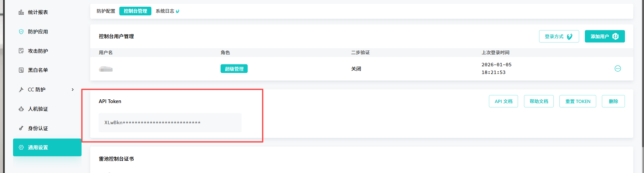Click the human verification robot icon
This screenshot has height=173, width=644.
pos(21,109)
